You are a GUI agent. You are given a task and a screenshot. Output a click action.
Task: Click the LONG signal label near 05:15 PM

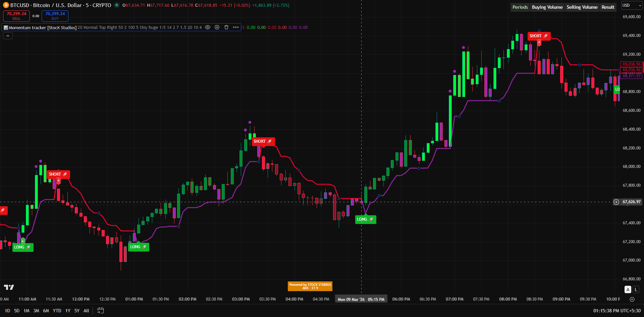366,219
